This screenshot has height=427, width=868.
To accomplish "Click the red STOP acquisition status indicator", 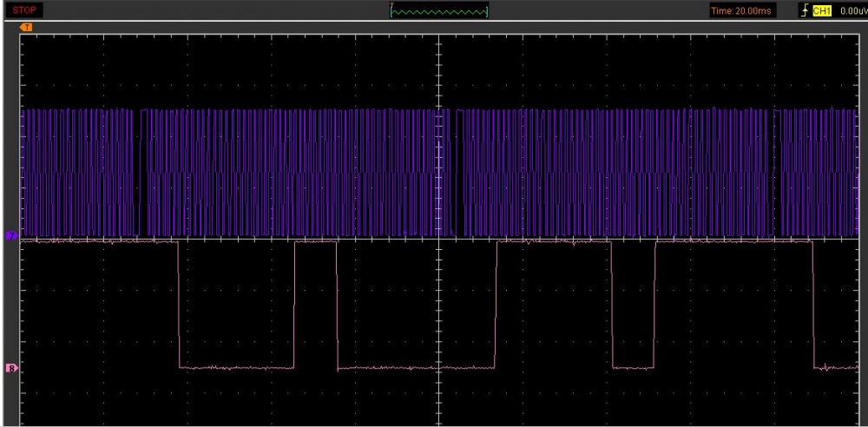I will coord(23,10).
